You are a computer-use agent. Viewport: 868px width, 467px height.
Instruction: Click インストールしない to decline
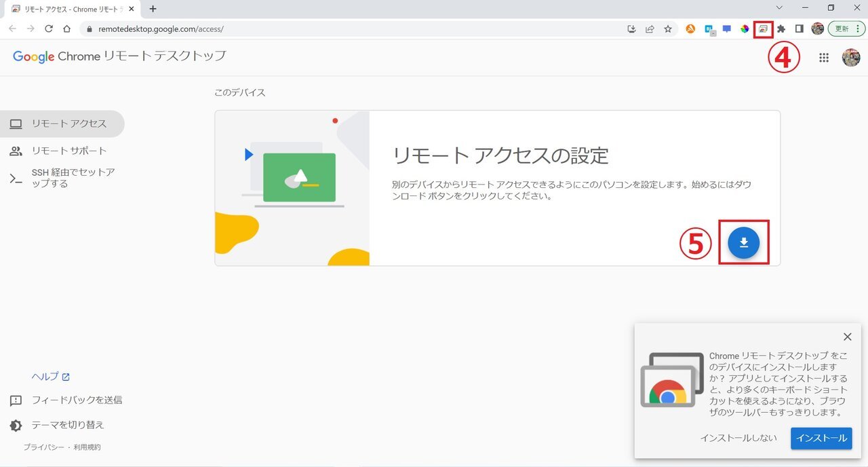point(738,438)
